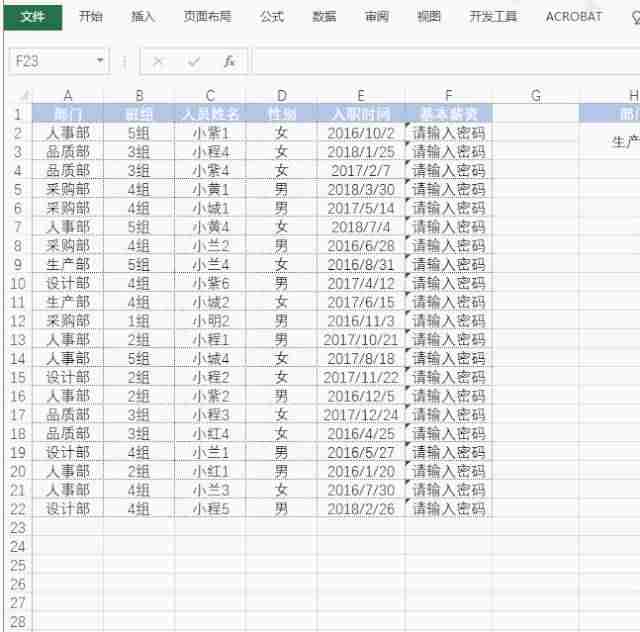Click cell D5 containing 男
The height and width of the screenshot is (632, 640).
tap(282, 189)
